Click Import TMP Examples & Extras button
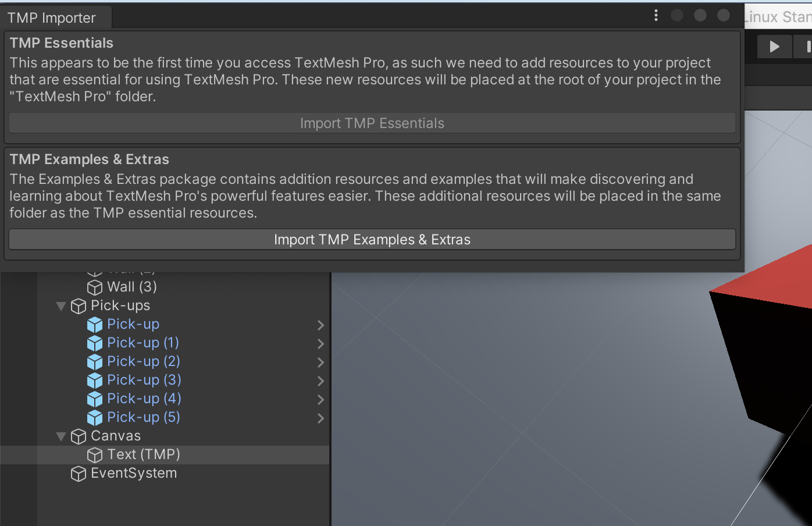 372,239
